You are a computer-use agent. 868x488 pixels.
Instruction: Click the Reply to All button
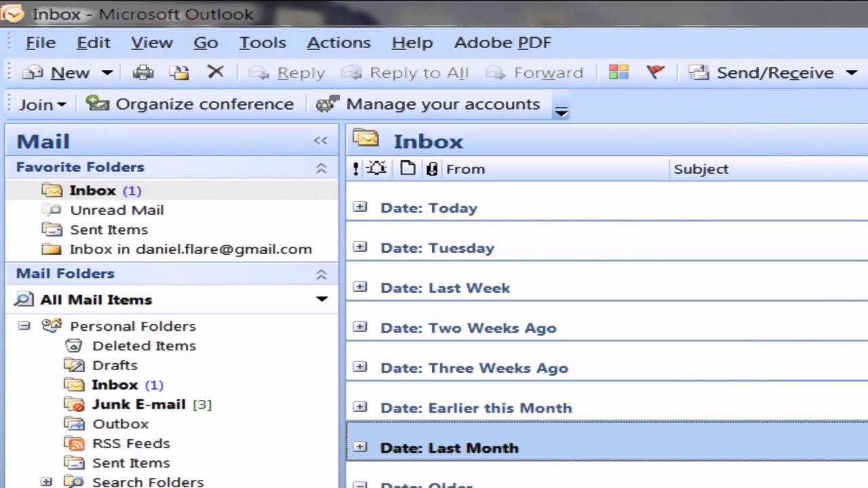(x=405, y=73)
